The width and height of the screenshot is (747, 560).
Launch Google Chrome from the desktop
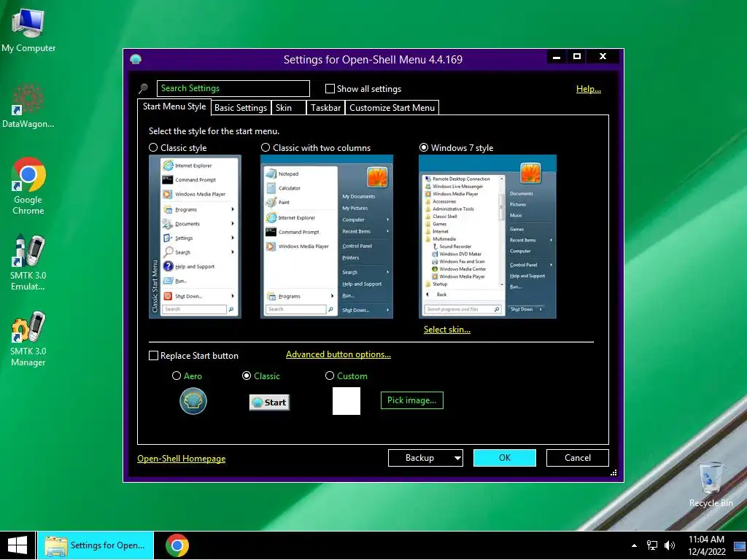(x=28, y=186)
